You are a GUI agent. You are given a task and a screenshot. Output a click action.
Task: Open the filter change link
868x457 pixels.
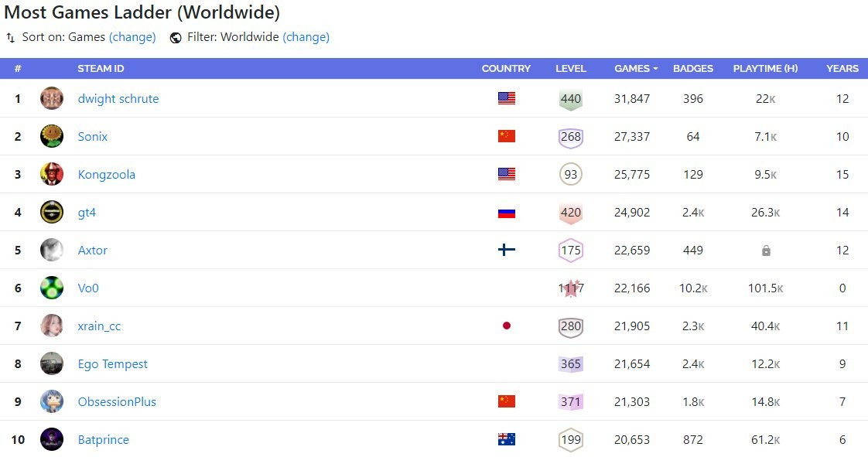tap(306, 37)
